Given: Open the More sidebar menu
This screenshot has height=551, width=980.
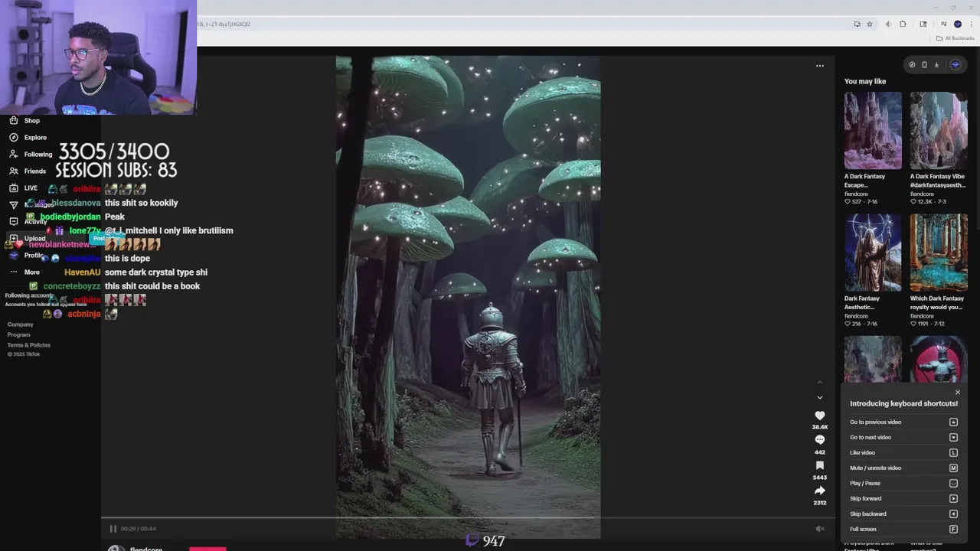Looking at the screenshot, I should [x=24, y=272].
